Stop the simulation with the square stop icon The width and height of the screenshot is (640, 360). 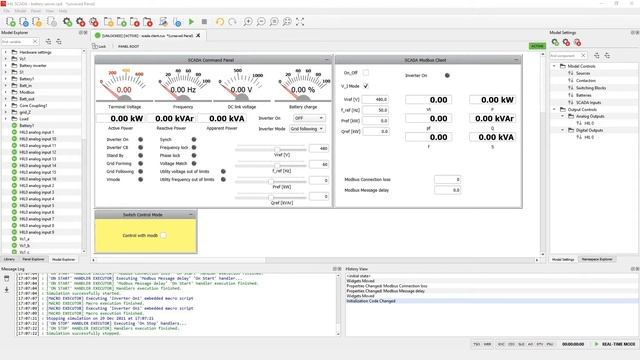(204, 22)
